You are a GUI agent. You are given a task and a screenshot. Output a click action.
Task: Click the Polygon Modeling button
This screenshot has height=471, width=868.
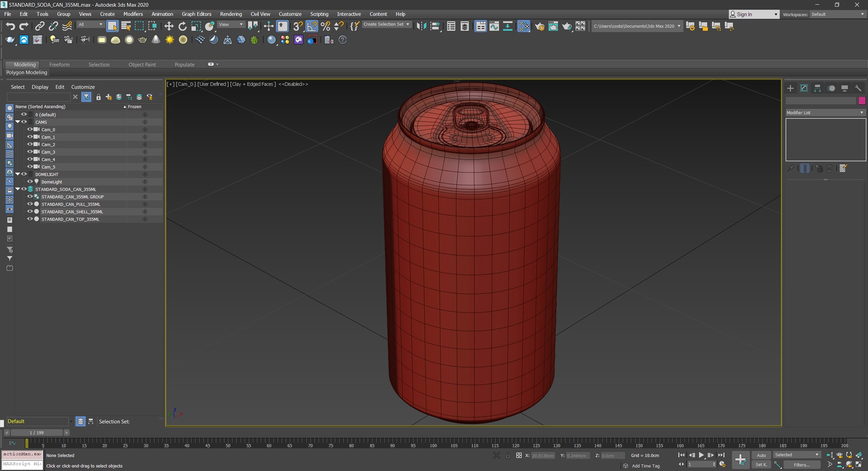coord(27,72)
